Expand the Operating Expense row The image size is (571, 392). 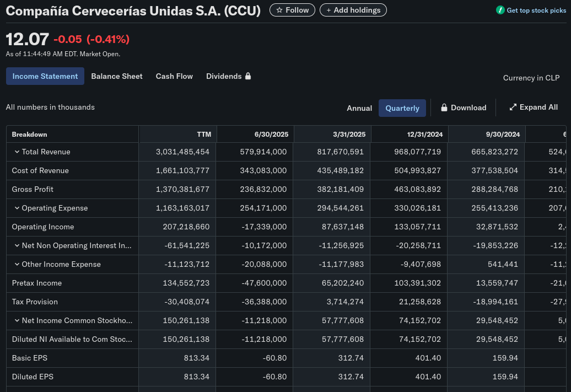coord(17,208)
